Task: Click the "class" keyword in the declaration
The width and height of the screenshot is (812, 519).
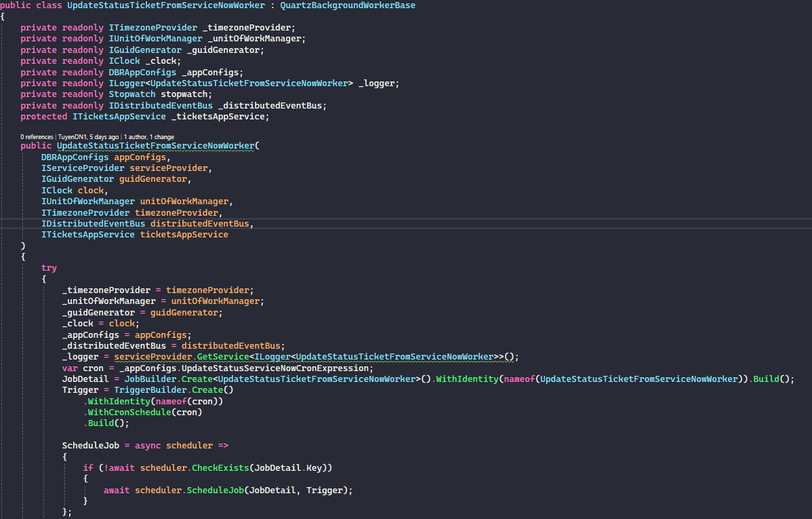Action: coord(49,5)
